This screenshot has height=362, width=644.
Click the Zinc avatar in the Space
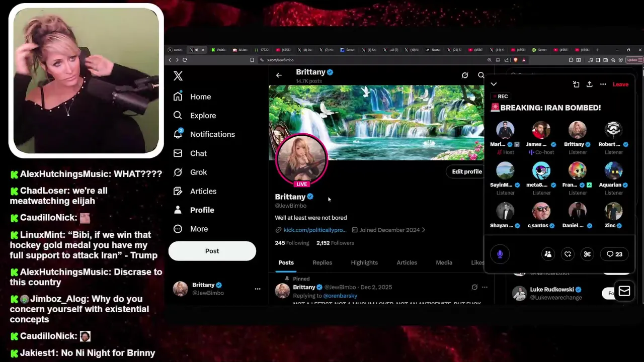tap(613, 211)
